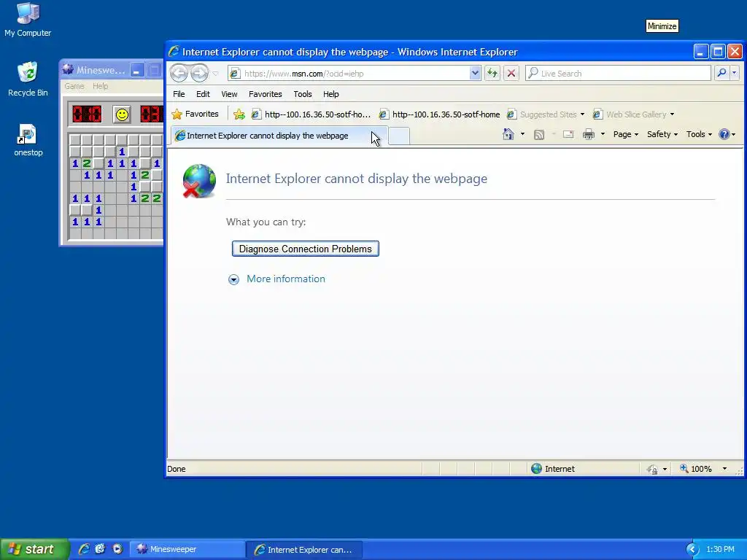
Task: Open the recent pages dropdown beside Forward
Action: click(215, 74)
